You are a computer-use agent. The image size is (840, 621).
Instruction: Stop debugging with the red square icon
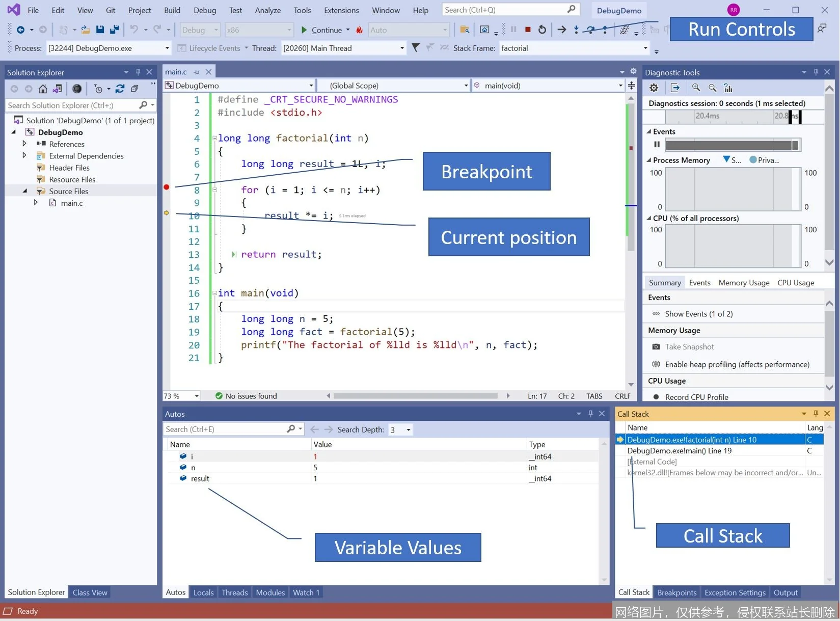pos(528,30)
